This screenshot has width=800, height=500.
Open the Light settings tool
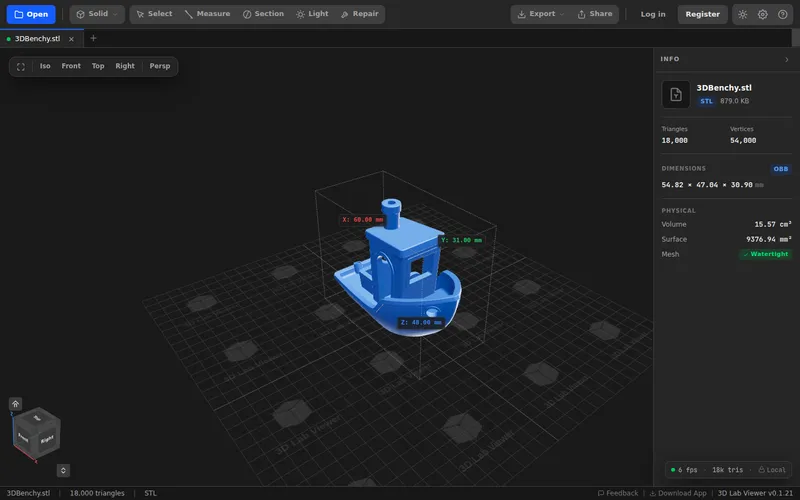(x=312, y=14)
